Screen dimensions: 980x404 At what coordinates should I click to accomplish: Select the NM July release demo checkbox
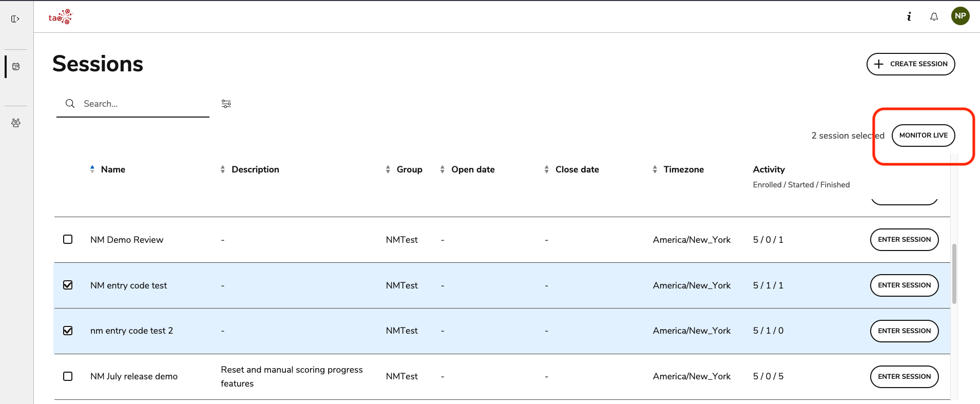coord(68,376)
